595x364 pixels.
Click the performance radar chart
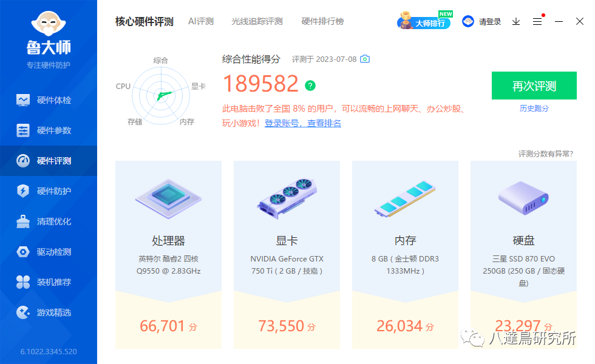pyautogui.click(x=161, y=96)
